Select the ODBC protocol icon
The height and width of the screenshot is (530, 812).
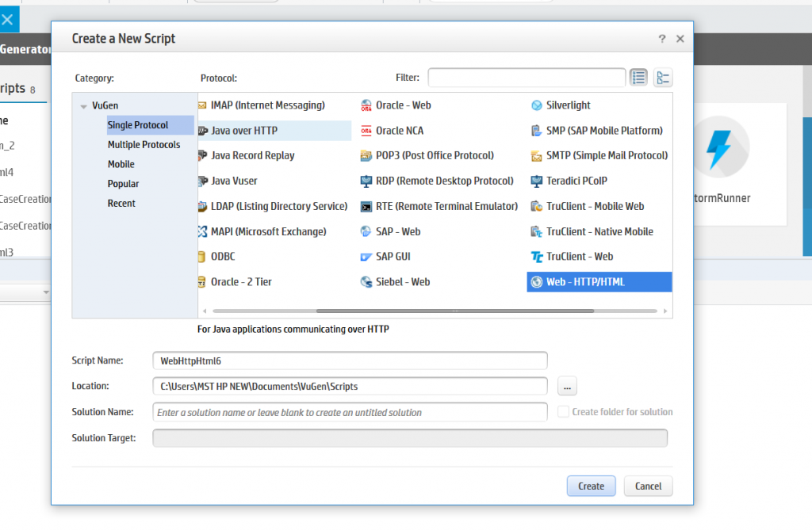[x=203, y=257]
